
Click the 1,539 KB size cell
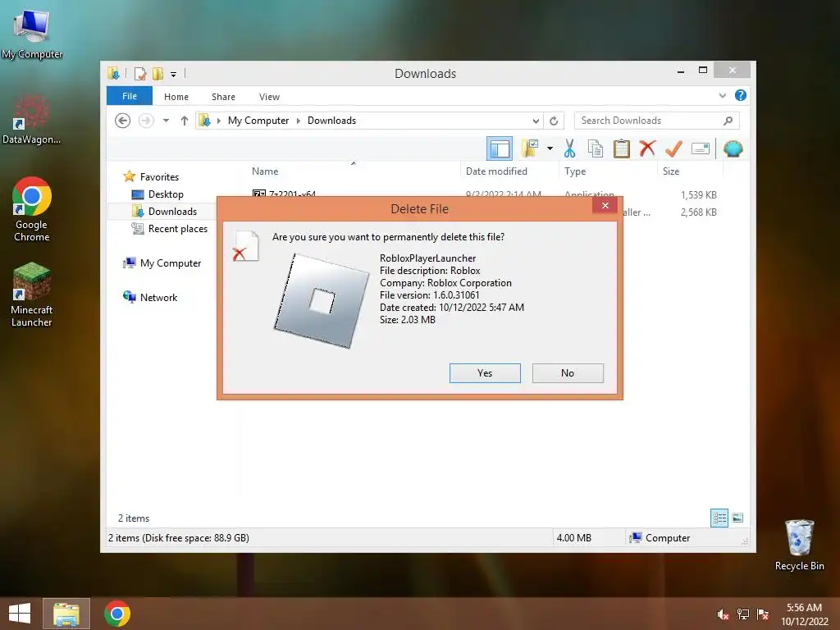tap(699, 195)
